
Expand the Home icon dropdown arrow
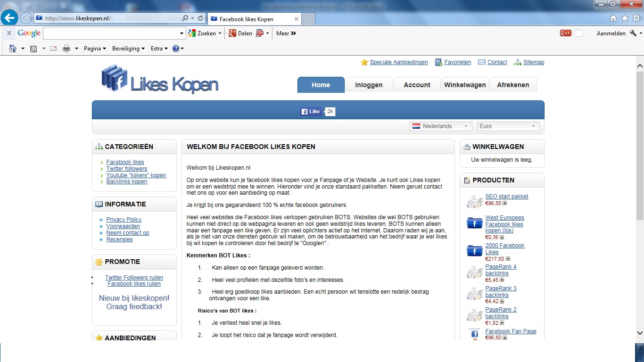coord(23,49)
